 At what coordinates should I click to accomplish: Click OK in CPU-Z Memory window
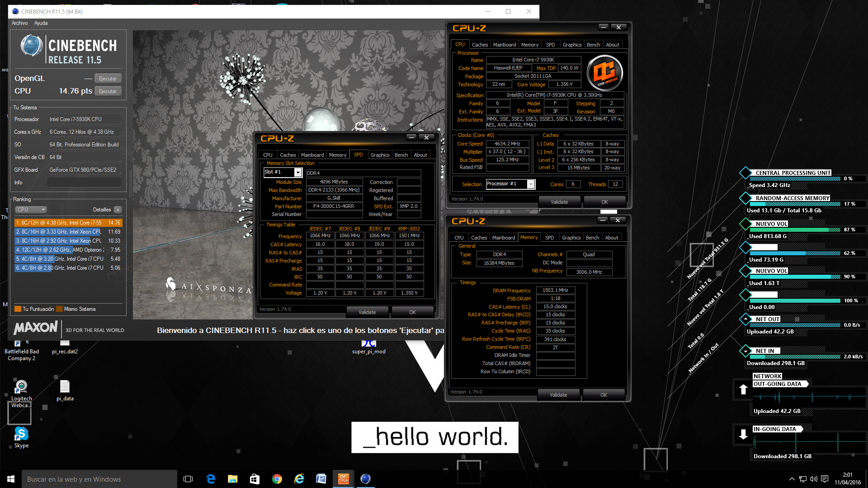(604, 395)
